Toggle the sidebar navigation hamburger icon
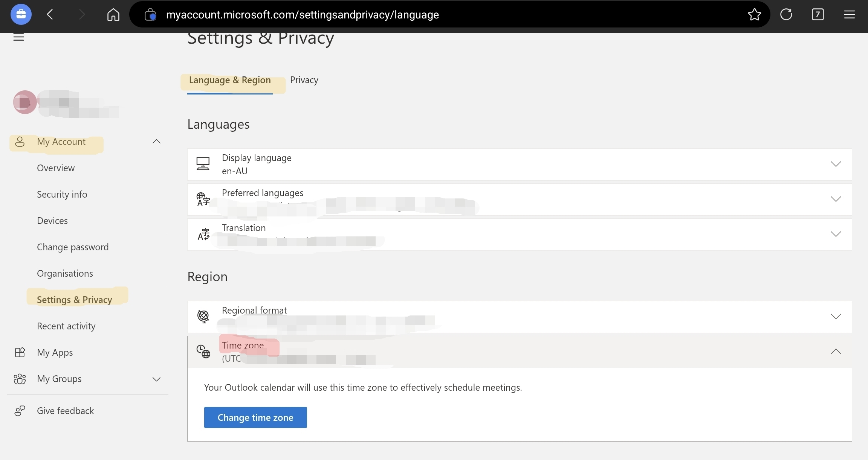868x460 pixels. pyautogui.click(x=18, y=37)
